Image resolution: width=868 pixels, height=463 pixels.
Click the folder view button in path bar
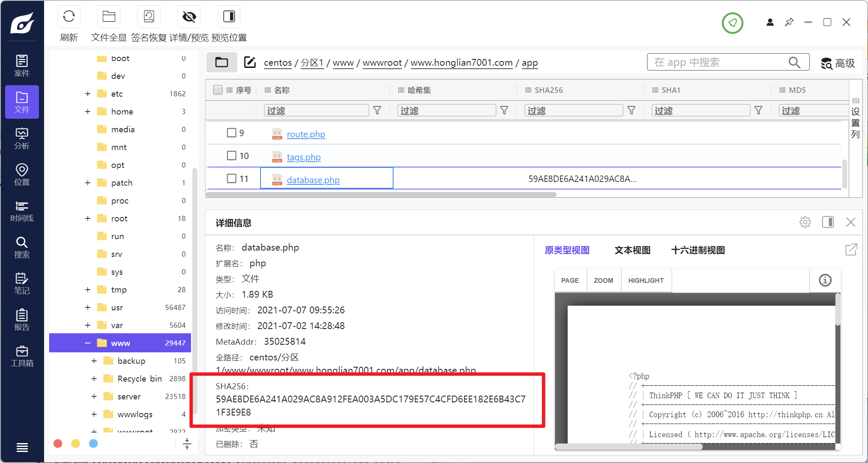click(222, 62)
